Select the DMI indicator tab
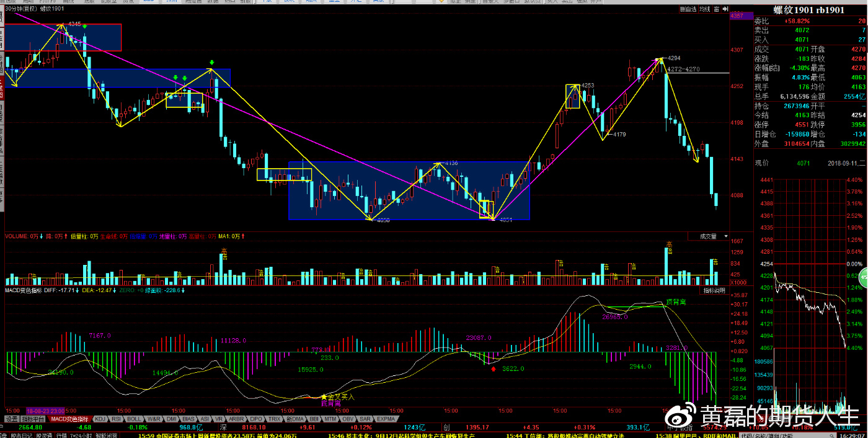Image resolution: width=868 pixels, height=438 pixels. pyautogui.click(x=172, y=419)
